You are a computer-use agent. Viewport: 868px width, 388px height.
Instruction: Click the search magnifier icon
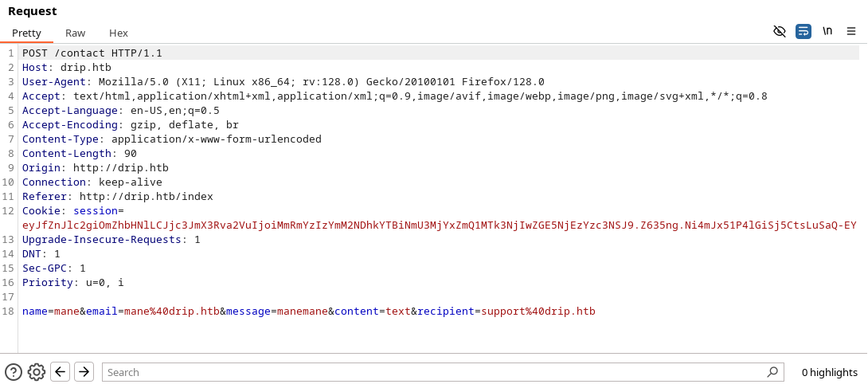(772, 372)
